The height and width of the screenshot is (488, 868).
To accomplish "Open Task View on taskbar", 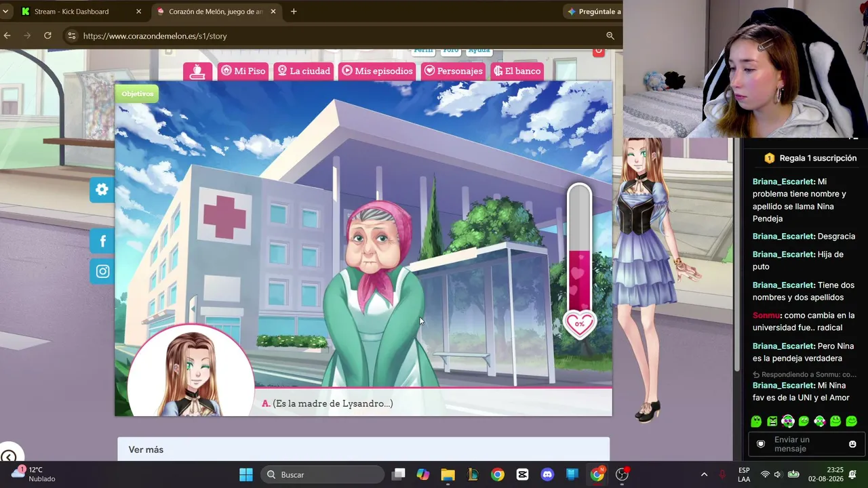I will (399, 474).
